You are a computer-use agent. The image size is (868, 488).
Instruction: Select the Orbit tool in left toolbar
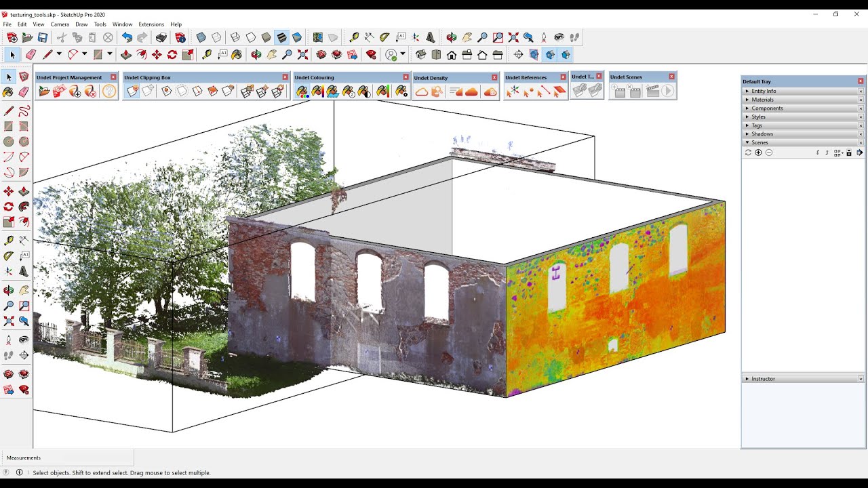pyautogui.click(x=8, y=290)
